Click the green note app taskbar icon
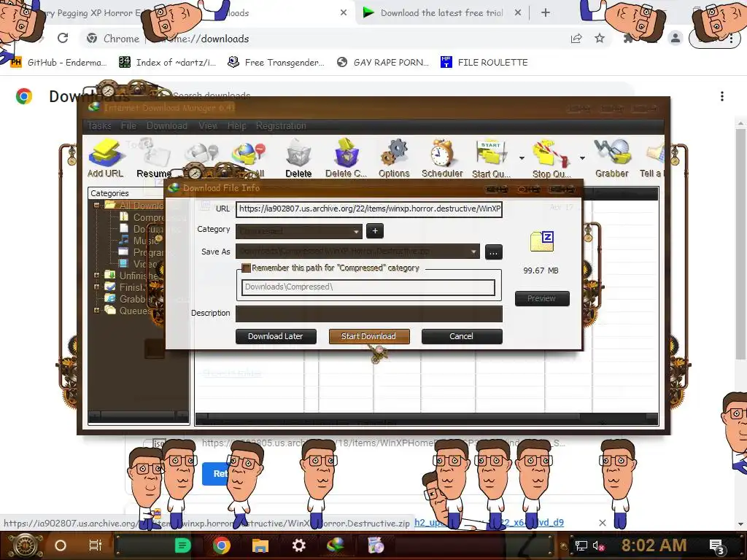 pos(182,545)
